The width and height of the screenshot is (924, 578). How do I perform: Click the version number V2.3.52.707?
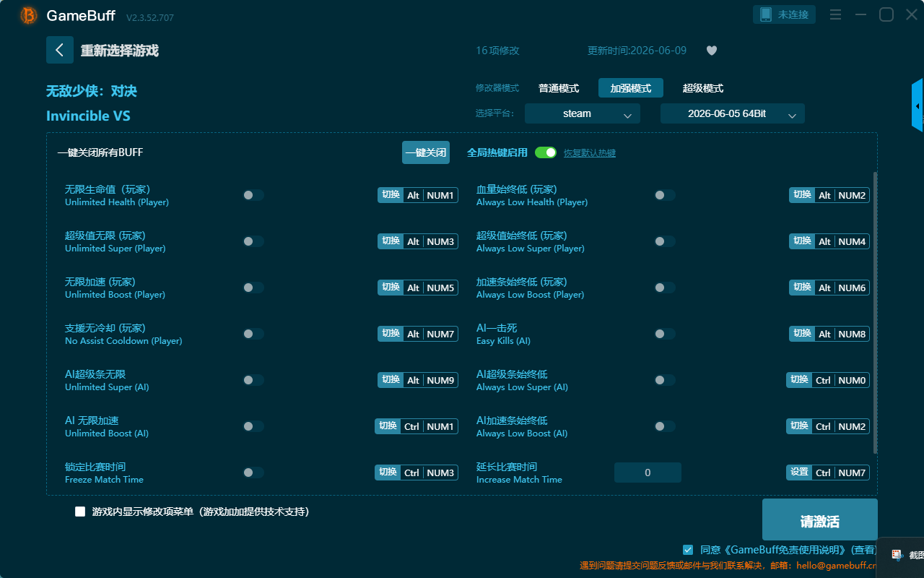point(150,17)
